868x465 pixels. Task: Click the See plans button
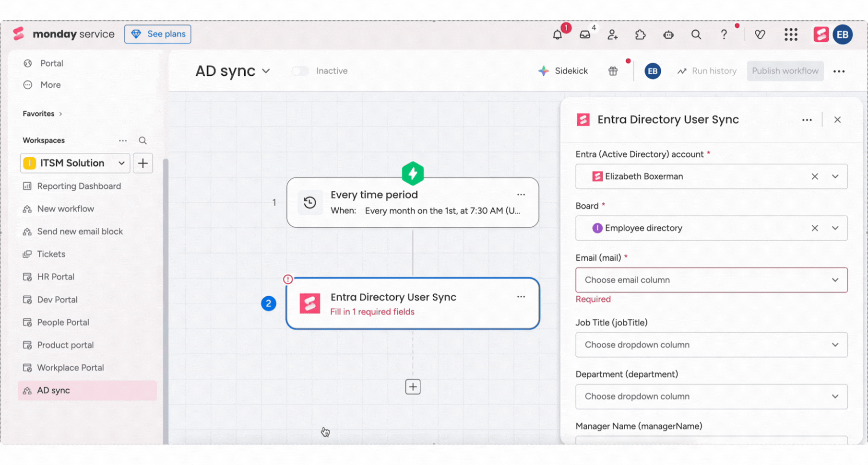pos(158,34)
